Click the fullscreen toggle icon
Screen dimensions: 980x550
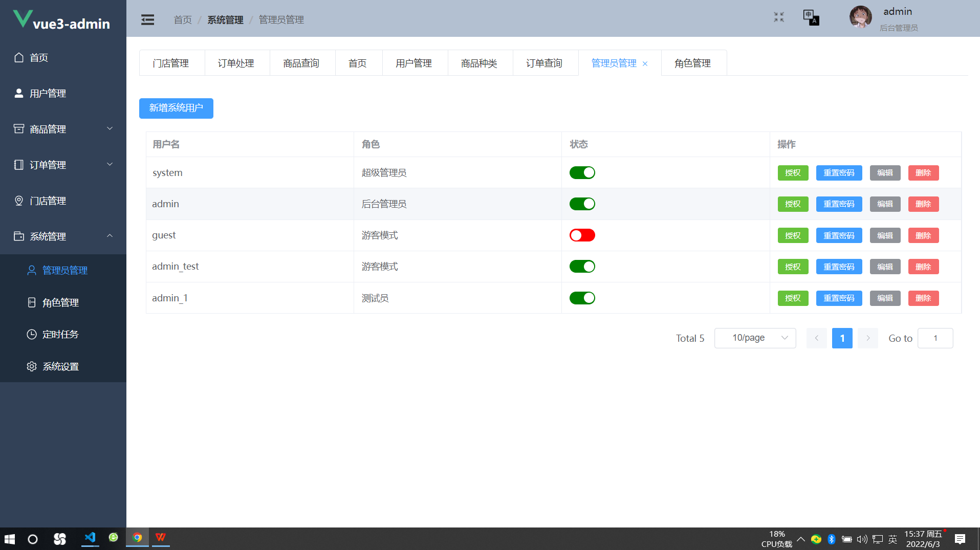[x=779, y=17]
